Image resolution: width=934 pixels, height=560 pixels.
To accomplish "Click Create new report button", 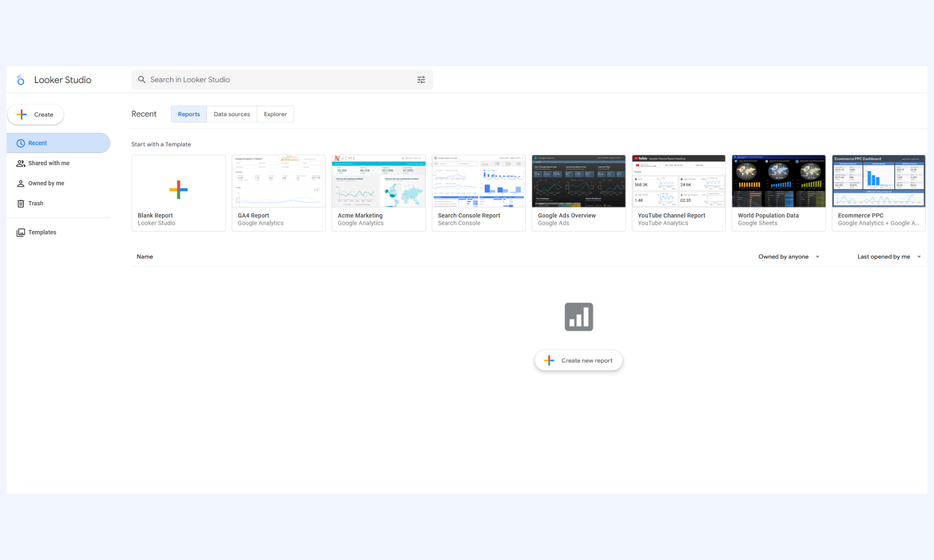I will click(x=579, y=360).
